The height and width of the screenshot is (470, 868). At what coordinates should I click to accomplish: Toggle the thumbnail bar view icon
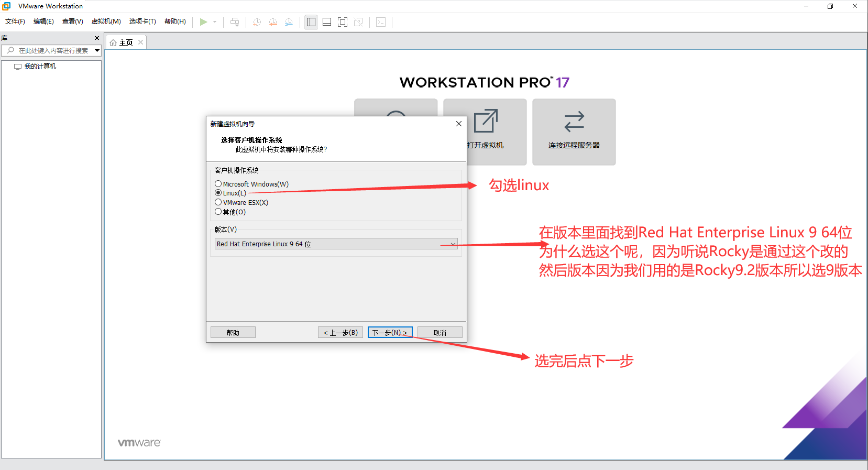tap(327, 22)
